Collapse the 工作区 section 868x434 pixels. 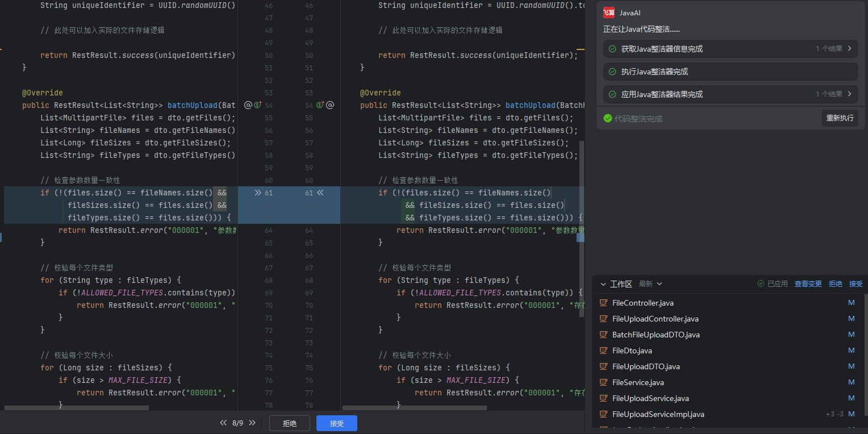603,284
